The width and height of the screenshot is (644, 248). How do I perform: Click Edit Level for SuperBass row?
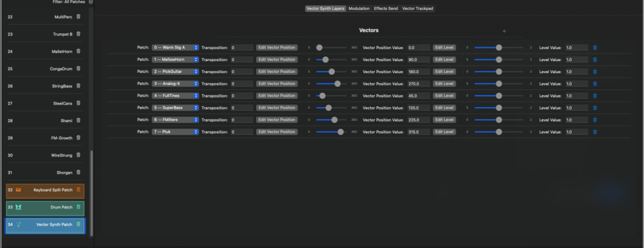click(445, 108)
